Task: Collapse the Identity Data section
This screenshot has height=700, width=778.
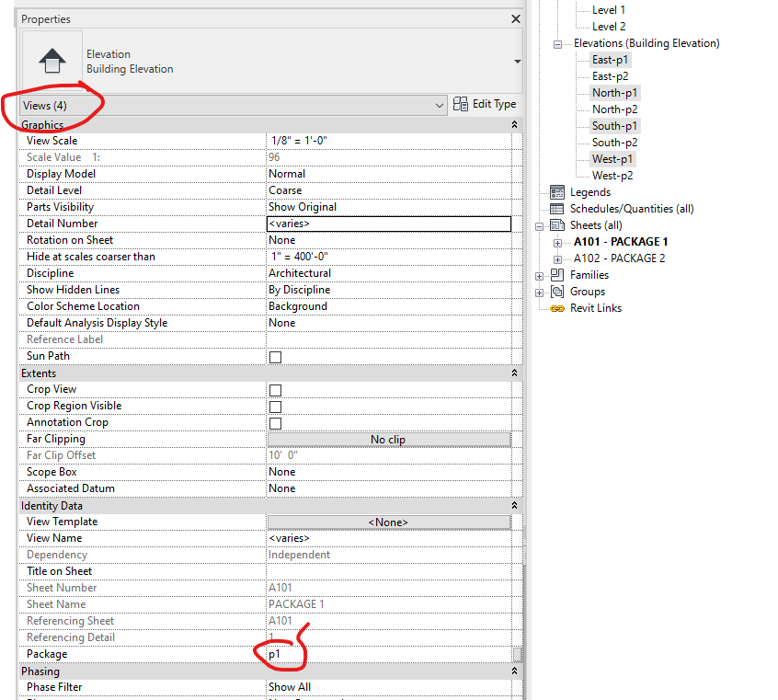Action: point(515,505)
